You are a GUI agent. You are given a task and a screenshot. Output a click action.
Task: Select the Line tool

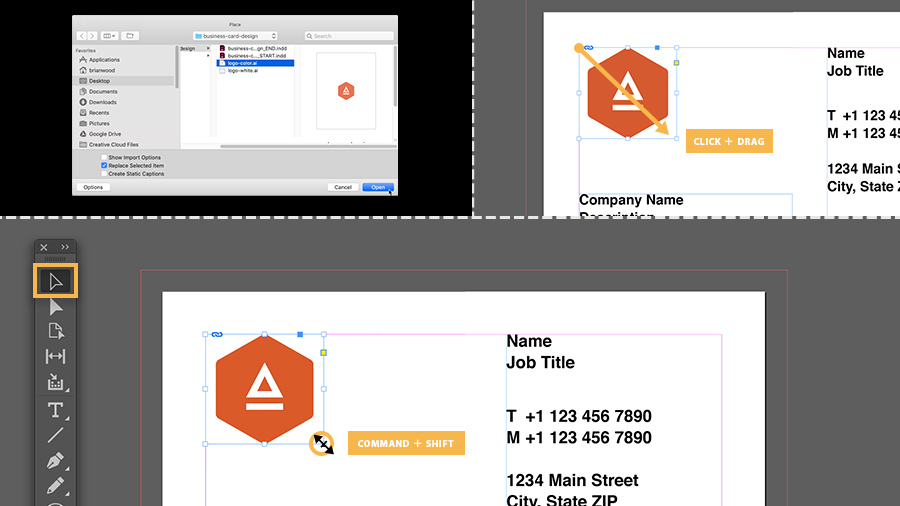[x=56, y=435]
